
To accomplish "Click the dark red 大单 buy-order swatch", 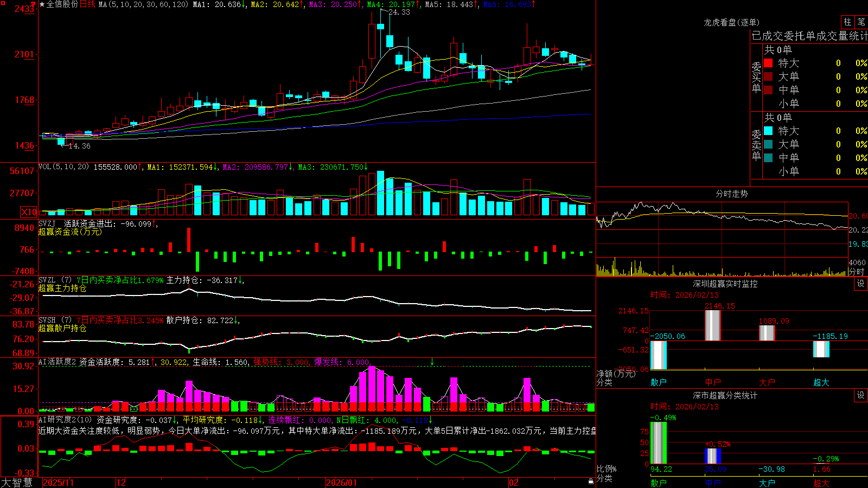I will coord(768,76).
